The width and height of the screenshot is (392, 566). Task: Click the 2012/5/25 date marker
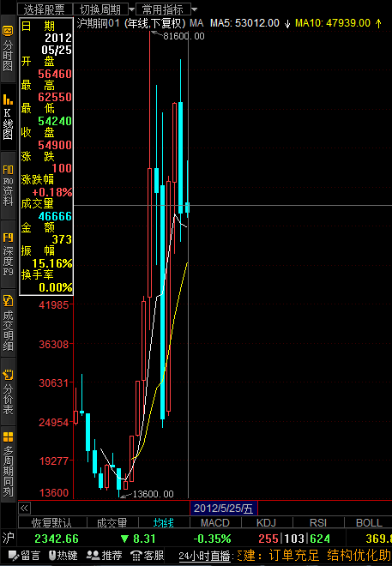[224, 509]
